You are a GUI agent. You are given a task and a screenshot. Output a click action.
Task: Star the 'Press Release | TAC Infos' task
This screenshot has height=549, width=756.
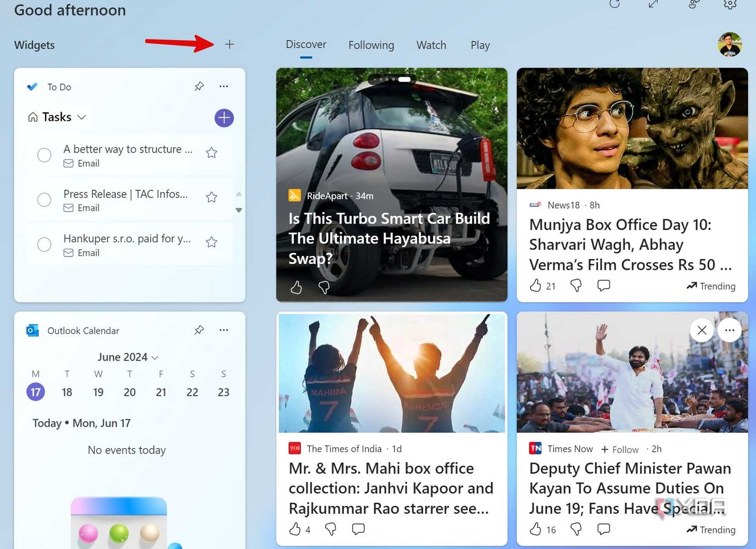click(x=211, y=197)
